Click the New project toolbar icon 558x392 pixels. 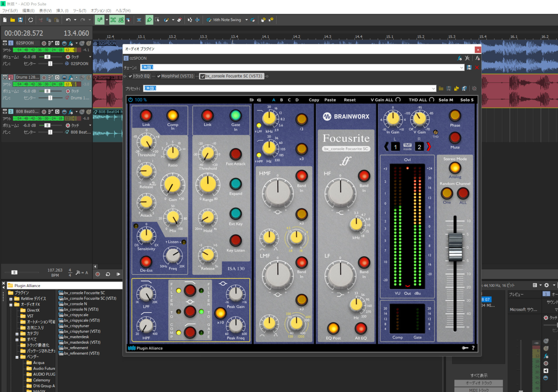5,20
